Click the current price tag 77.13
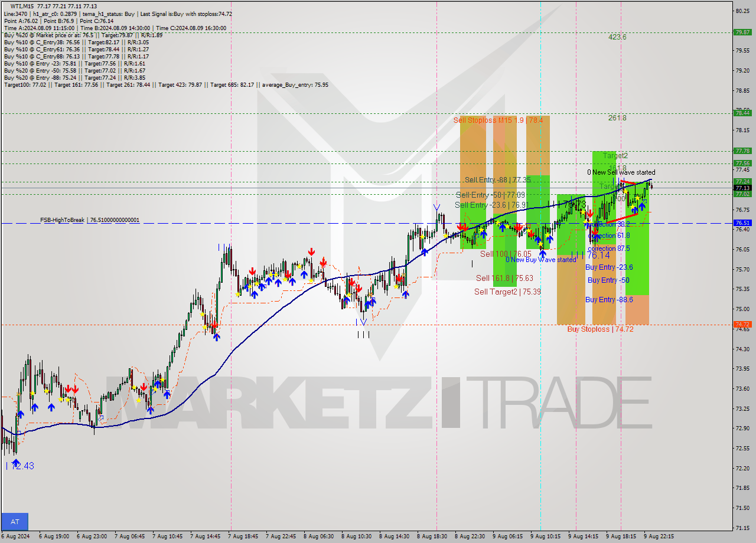This screenshot has width=756, height=543. pos(742,188)
